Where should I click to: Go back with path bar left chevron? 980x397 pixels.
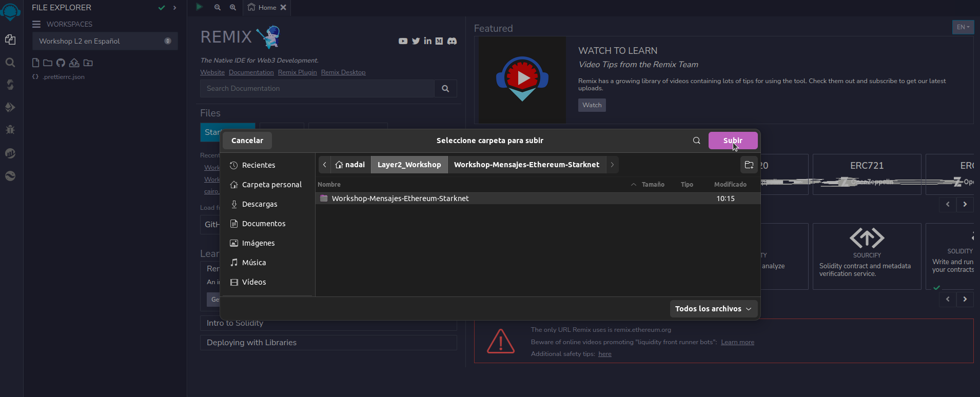click(x=325, y=165)
